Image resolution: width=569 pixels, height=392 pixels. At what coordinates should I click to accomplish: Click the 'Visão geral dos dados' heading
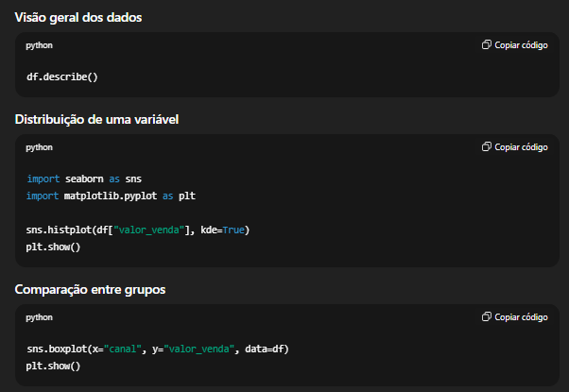point(79,18)
